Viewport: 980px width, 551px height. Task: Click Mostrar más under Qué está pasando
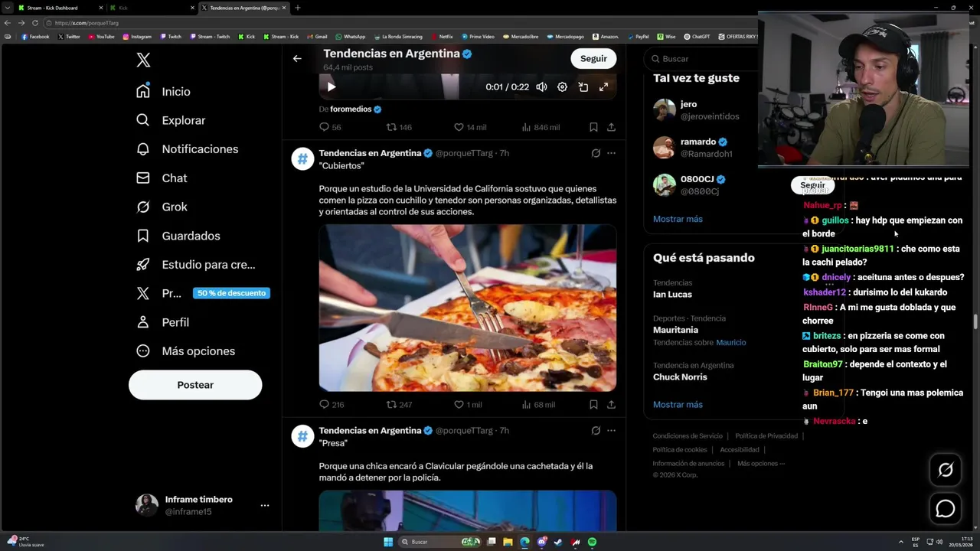coord(678,405)
